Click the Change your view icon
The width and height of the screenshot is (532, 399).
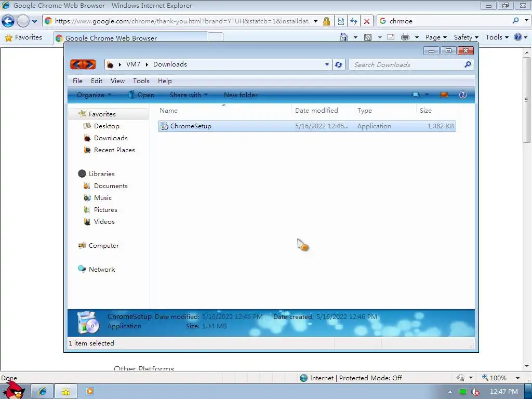[416, 95]
